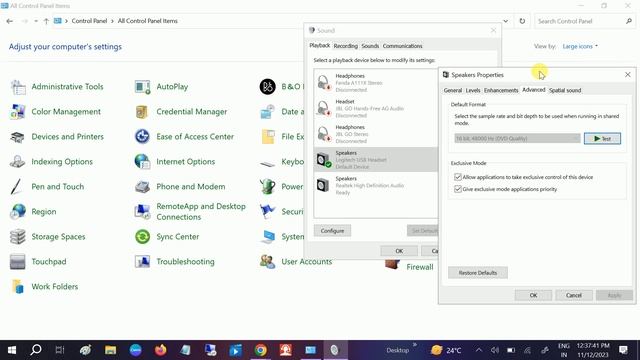
Task: Click the weather 24°C widget
Action: [x=447, y=350]
